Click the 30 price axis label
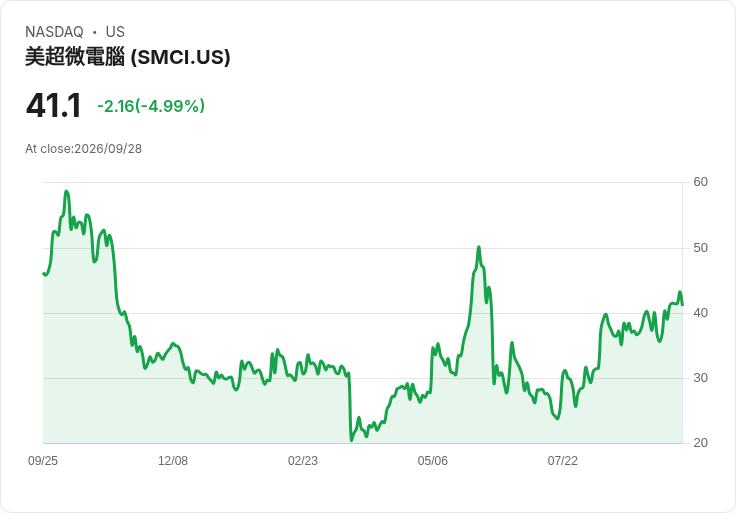Screen dimensions: 736x513 tap(700, 378)
